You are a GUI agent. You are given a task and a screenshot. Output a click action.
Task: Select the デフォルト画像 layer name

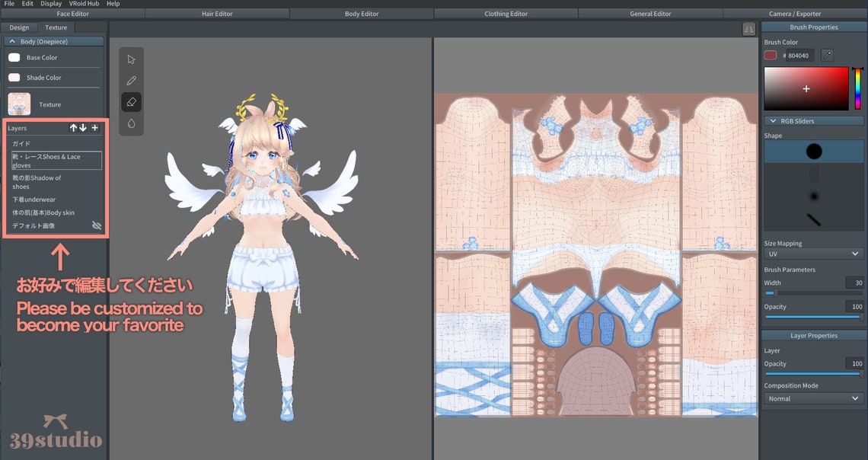[34, 226]
